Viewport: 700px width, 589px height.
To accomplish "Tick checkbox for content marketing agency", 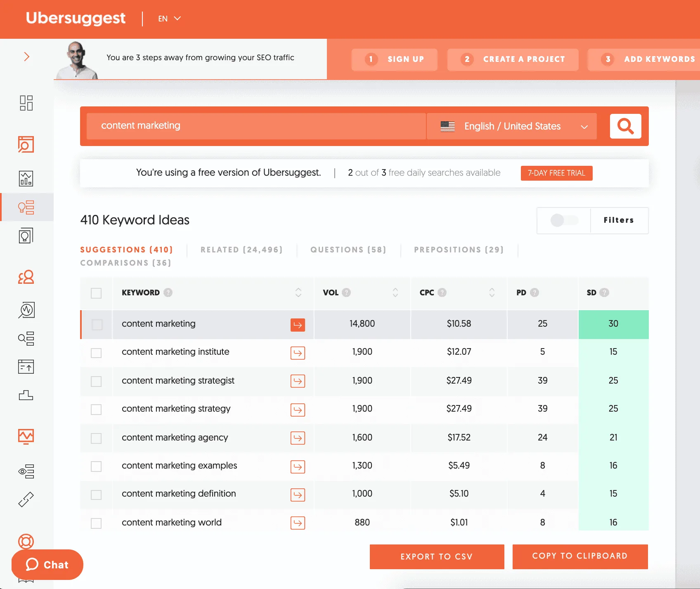I will coord(96,438).
